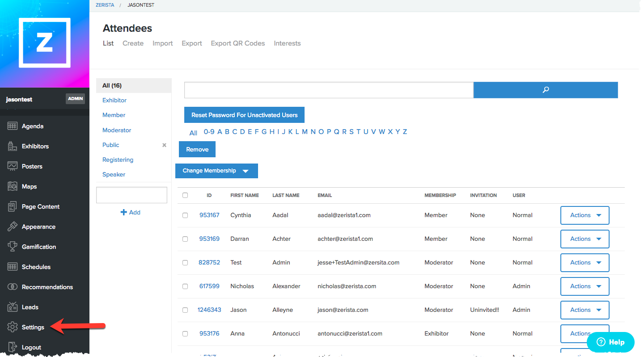
Task: Open Actions dropdown for Nicholas Alexander
Action: (x=585, y=286)
